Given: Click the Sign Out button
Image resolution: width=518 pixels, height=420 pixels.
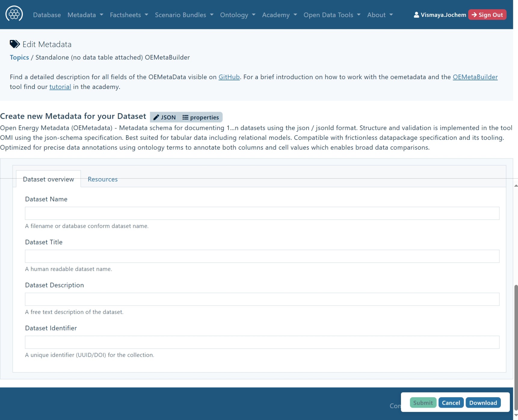Looking at the screenshot, I should 487,15.
